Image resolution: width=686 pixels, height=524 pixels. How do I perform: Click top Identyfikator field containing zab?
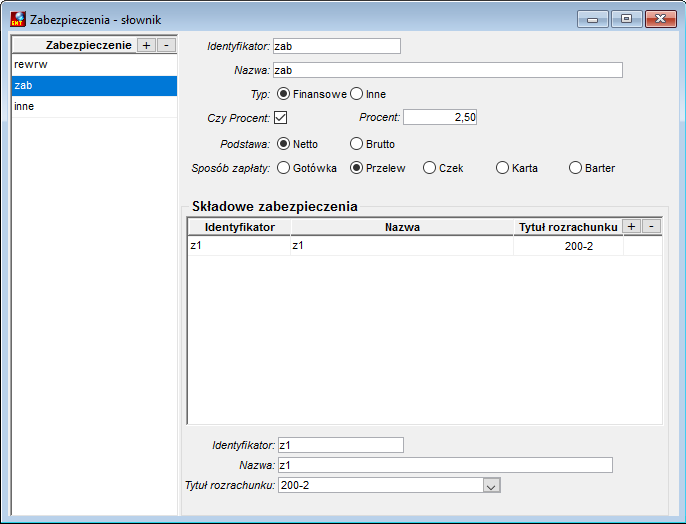point(337,46)
